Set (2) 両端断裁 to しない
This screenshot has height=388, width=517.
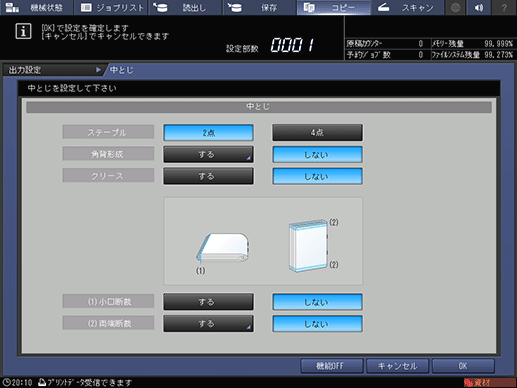pyautogui.click(x=317, y=323)
